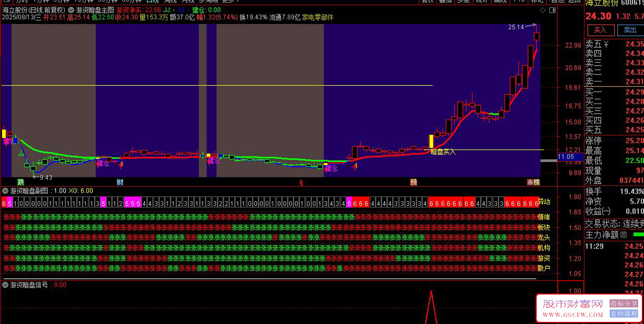
Task: Click the red 买入 buy button
Action: click(600, 30)
